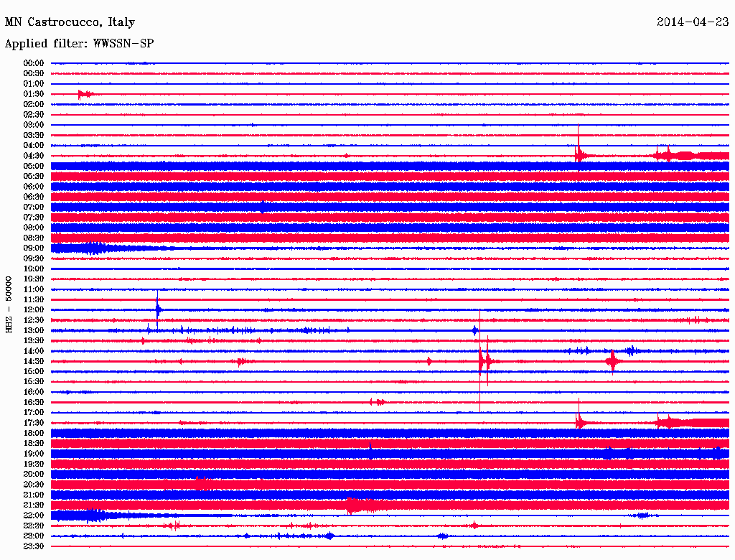The height and width of the screenshot is (560, 735).
Task: Click the 22:00 time label
Action: (34, 515)
